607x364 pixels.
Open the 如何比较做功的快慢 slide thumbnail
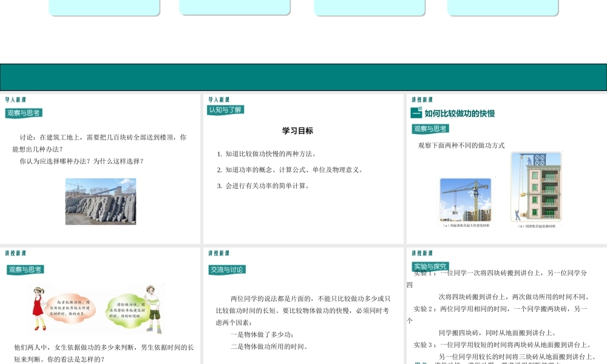[507, 169]
